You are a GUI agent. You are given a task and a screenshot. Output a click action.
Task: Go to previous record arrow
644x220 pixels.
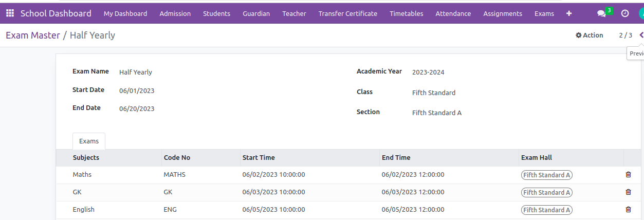point(641,35)
